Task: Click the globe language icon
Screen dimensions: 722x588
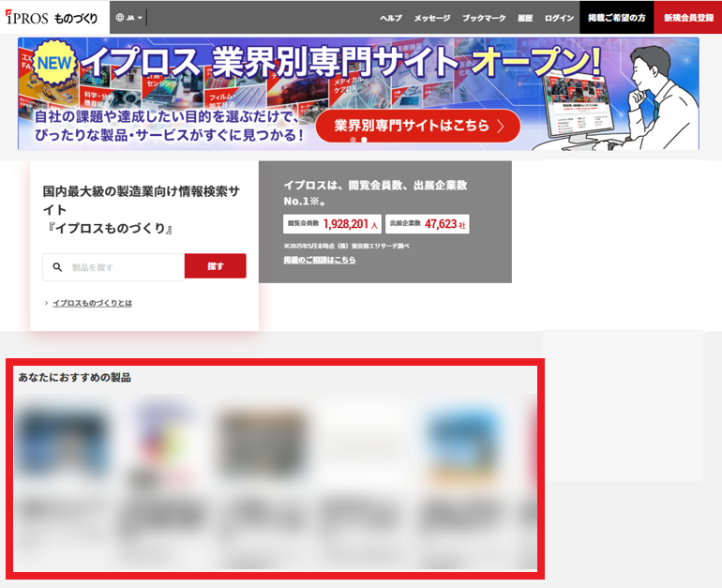Action: (120, 18)
